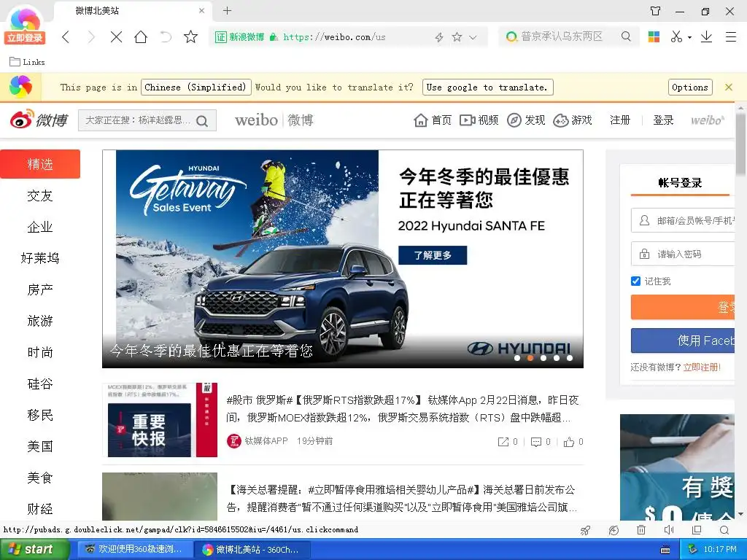Click the 立即注册 sign-up link
Image resolution: width=747 pixels, height=560 pixels.
(702, 367)
